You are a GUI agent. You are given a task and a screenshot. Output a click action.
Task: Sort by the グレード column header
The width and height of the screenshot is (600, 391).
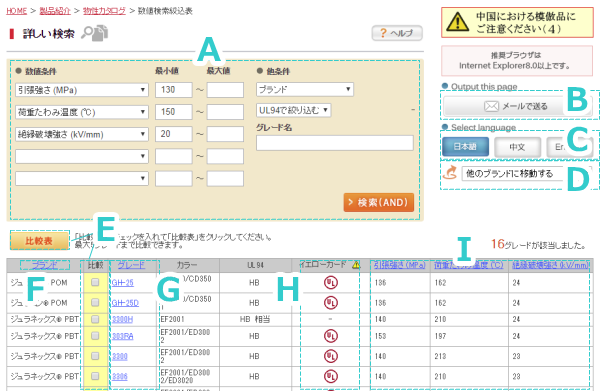click(131, 265)
